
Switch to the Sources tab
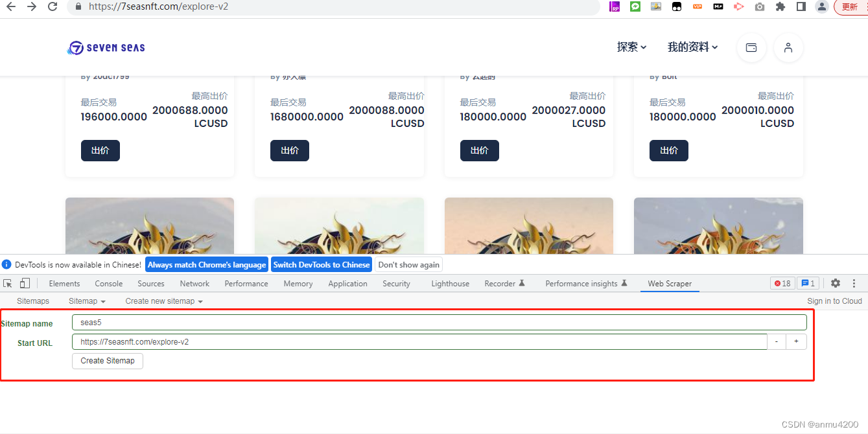pos(151,284)
